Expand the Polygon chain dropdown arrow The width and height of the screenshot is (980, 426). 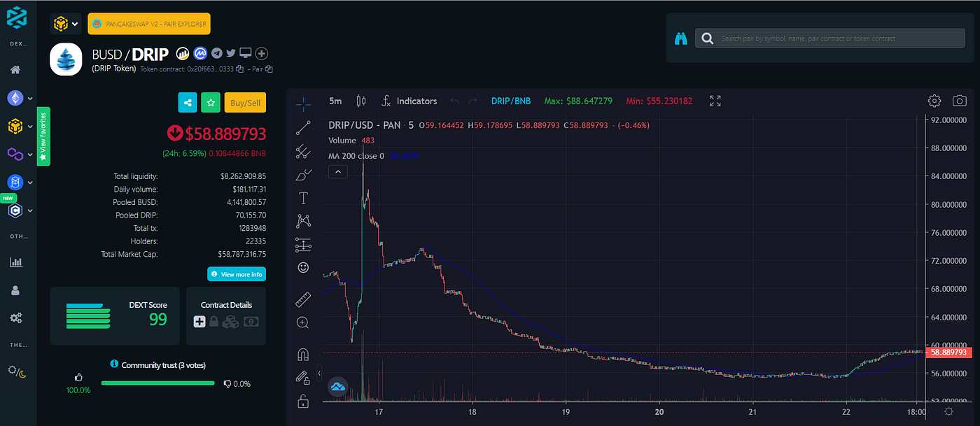30,154
